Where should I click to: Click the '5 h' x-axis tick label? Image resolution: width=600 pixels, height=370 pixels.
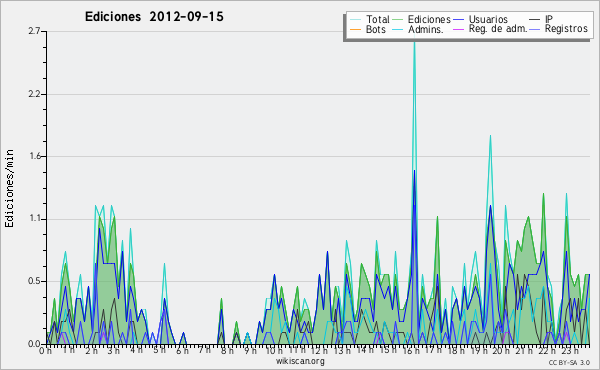coord(159,350)
